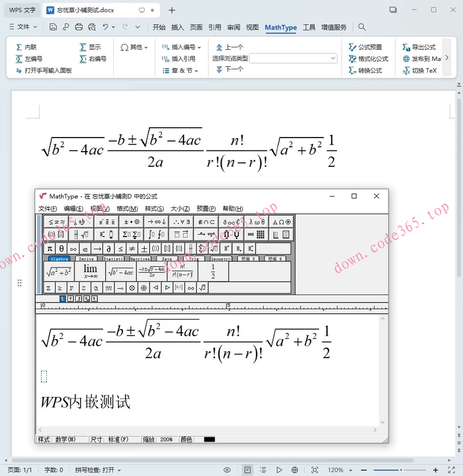Viewport: 463px width, 476px height.
Task: Insert left-numbered equation (左编号)
Action: tap(29, 59)
